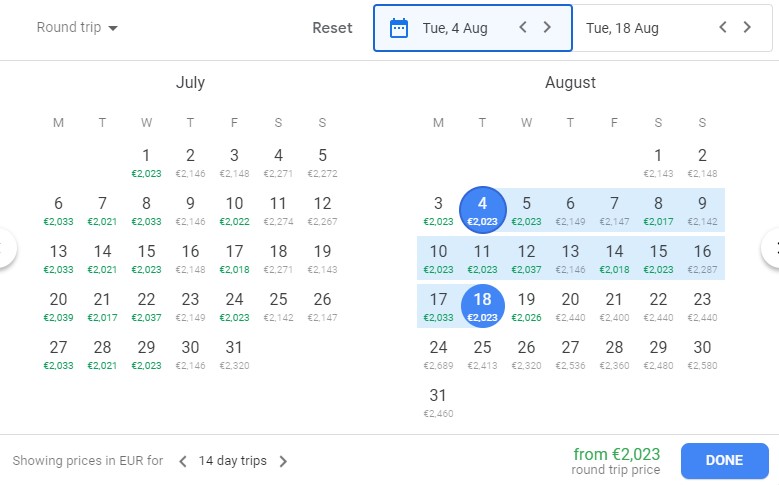Click the calendar icon in departure field
Viewport: 779px width, 485px height.
click(x=399, y=28)
